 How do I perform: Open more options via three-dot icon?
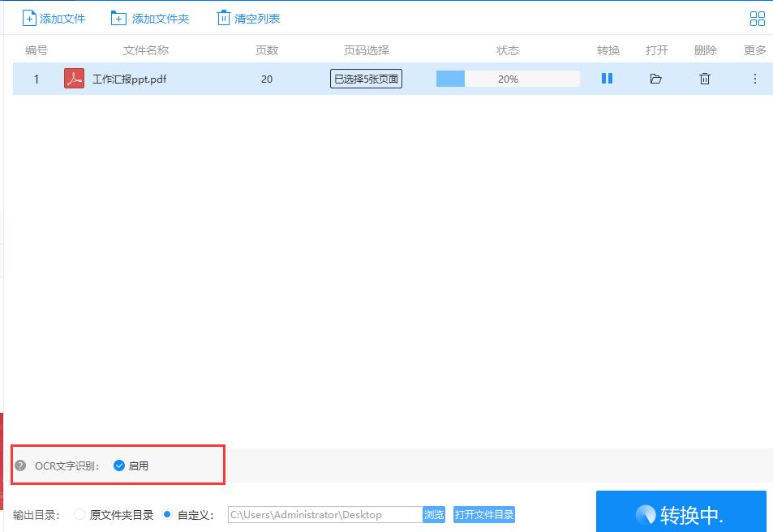755,79
